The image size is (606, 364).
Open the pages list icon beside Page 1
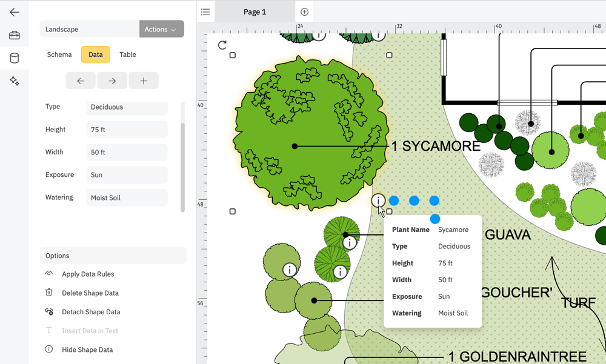[x=205, y=11]
